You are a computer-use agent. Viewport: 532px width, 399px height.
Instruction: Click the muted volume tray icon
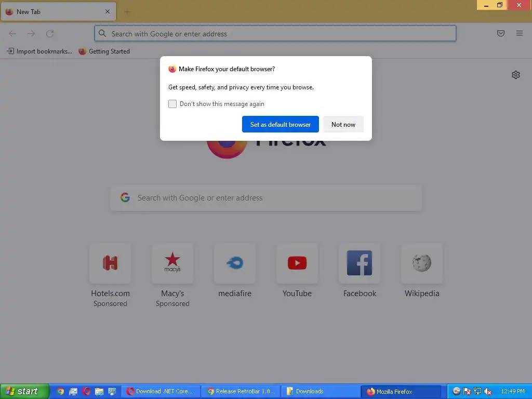pyautogui.click(x=488, y=391)
